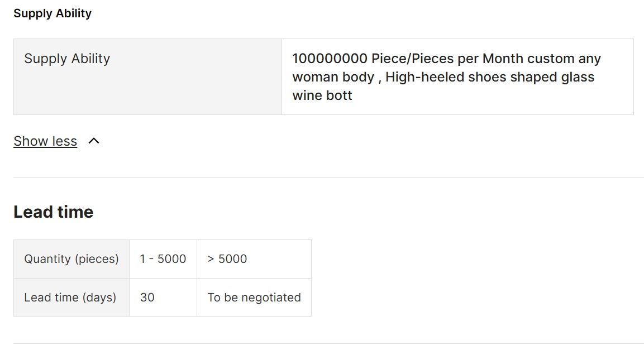The width and height of the screenshot is (644, 345).
Task: Click the Lead time (days) row header
Action: point(71,298)
